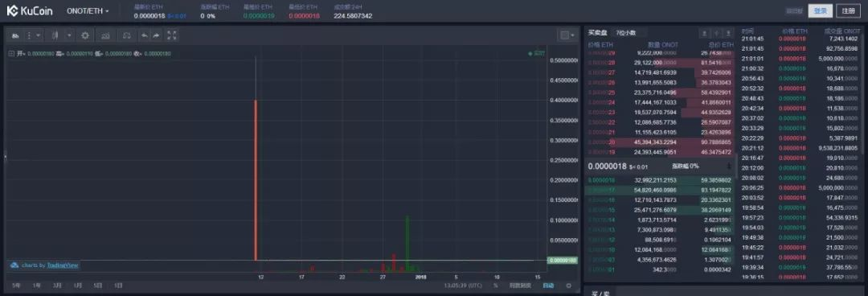The image size is (868, 296).
Task: Select the 5年 time range
Action: (17, 286)
